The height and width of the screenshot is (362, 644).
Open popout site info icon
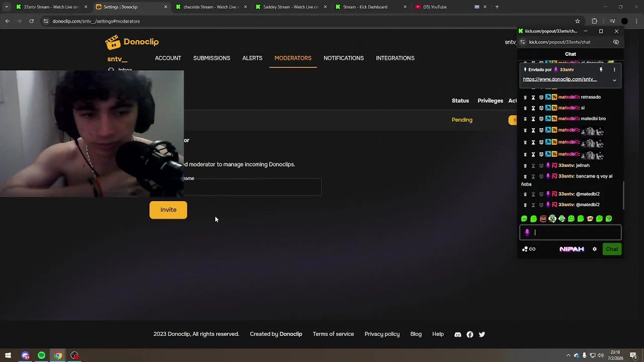coord(522,42)
